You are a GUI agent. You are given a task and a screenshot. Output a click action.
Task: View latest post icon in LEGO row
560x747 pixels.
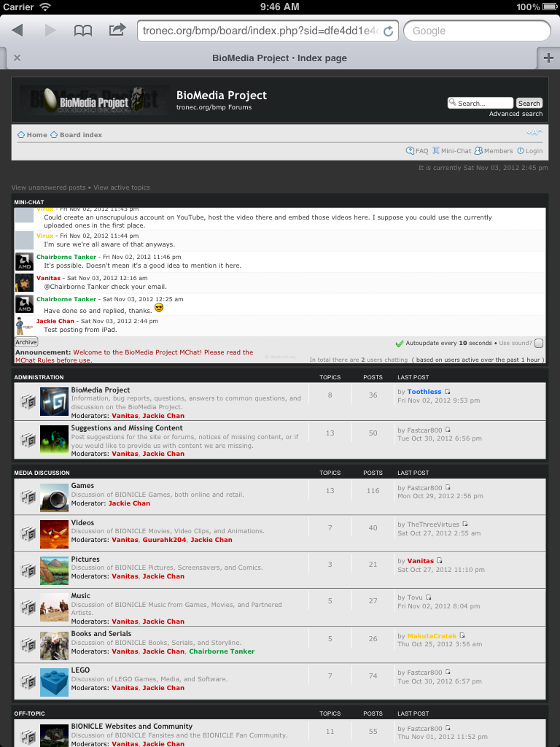pos(448,672)
